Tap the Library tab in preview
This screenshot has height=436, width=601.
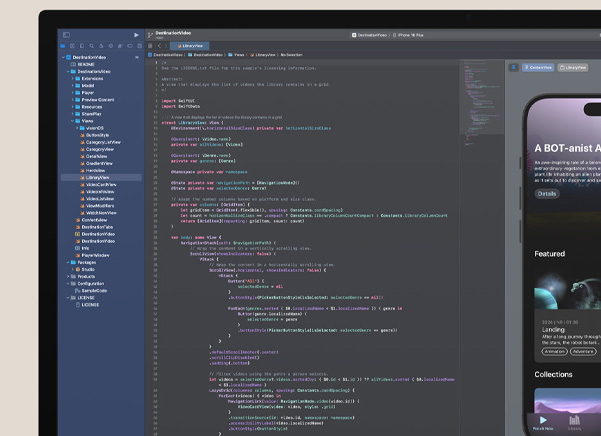574,423
